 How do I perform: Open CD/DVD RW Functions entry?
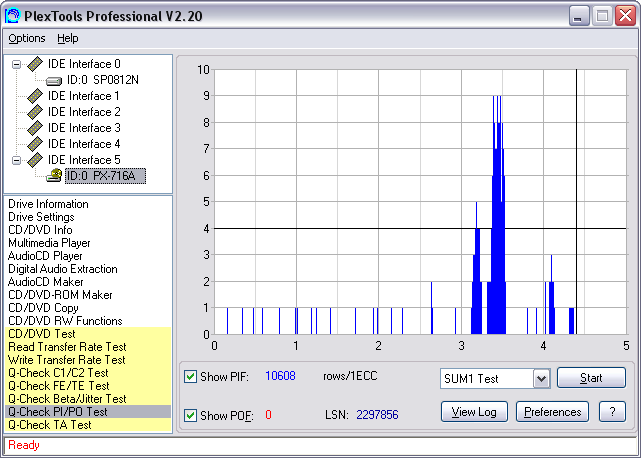65,321
